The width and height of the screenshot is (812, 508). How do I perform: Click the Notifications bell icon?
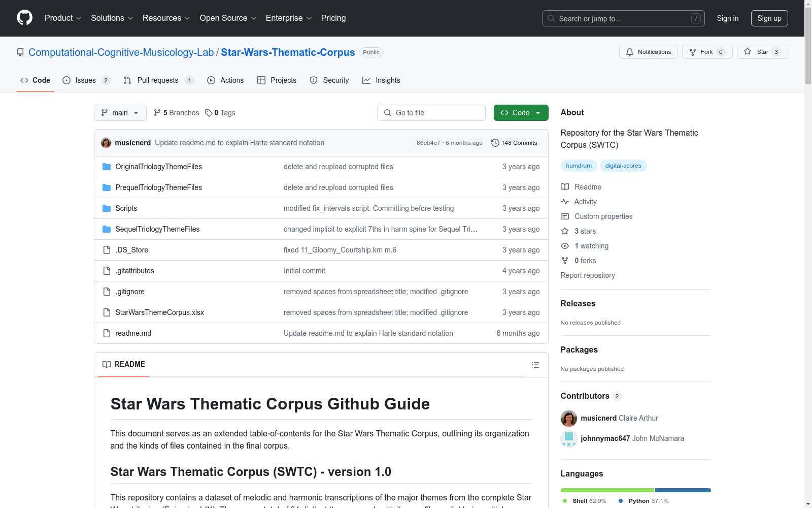pyautogui.click(x=630, y=52)
